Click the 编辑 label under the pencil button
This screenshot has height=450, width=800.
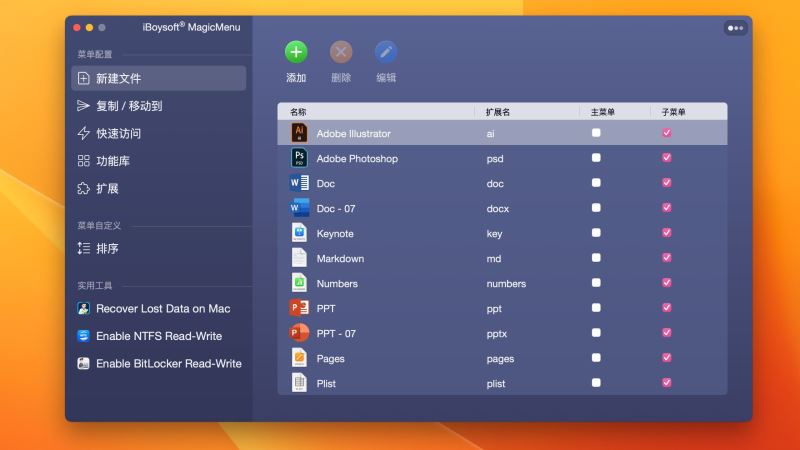pos(386,78)
